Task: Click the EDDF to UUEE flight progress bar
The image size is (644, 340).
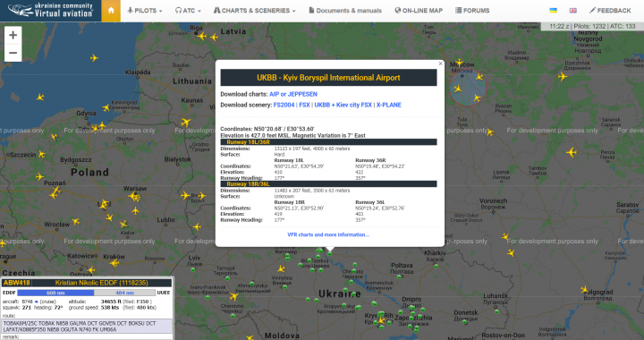Action: [86, 293]
